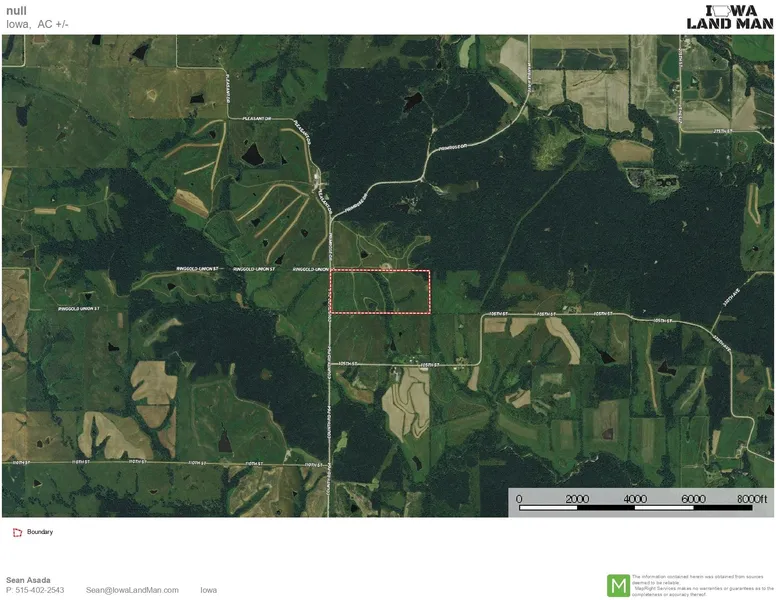
Task: Click the phone number 515-402-2543
Action: 35,590
